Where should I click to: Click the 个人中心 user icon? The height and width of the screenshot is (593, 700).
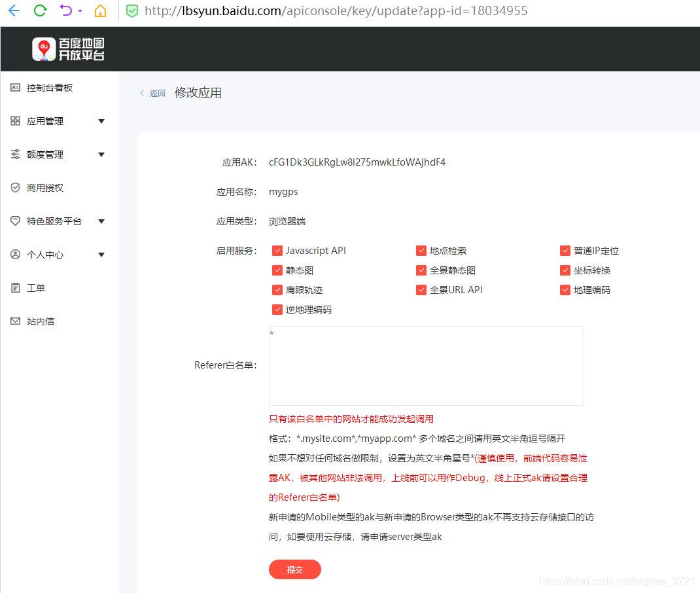[15, 254]
